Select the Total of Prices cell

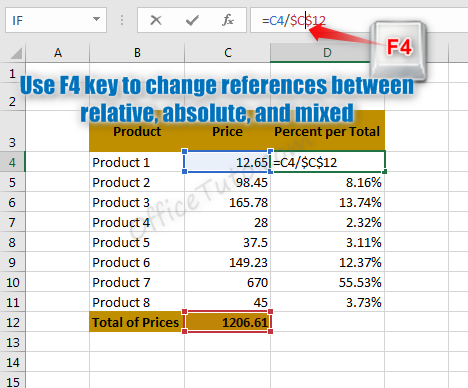137,322
